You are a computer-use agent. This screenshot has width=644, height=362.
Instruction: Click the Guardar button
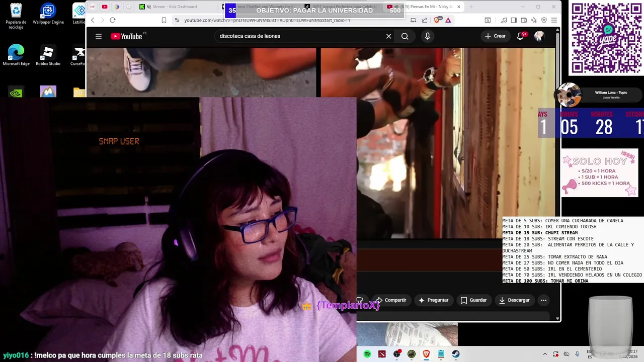click(x=473, y=300)
